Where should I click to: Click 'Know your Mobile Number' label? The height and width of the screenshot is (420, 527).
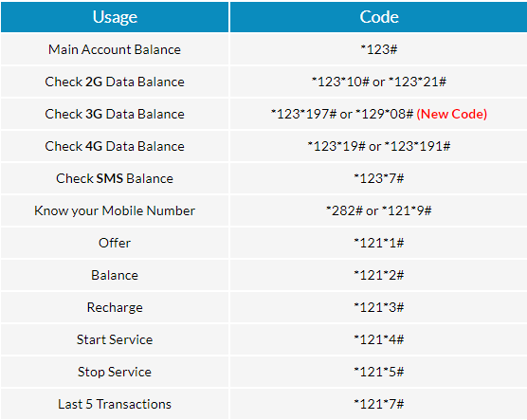tap(115, 210)
